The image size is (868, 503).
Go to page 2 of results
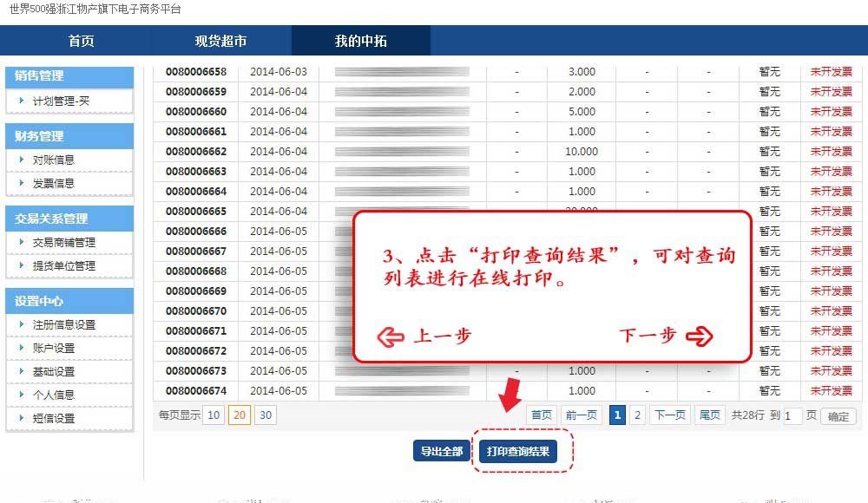coord(637,415)
